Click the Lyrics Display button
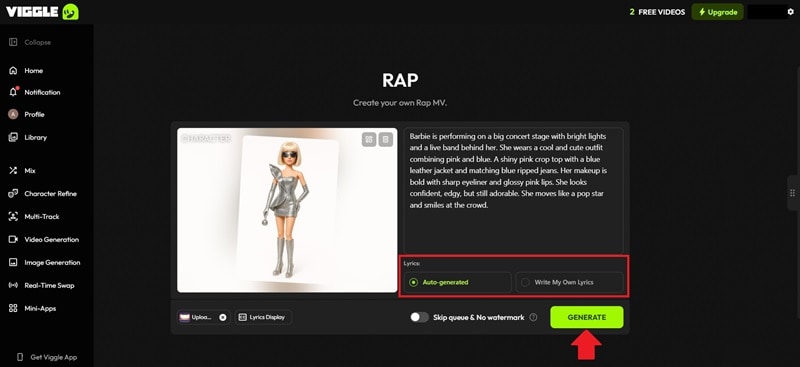 (263, 317)
